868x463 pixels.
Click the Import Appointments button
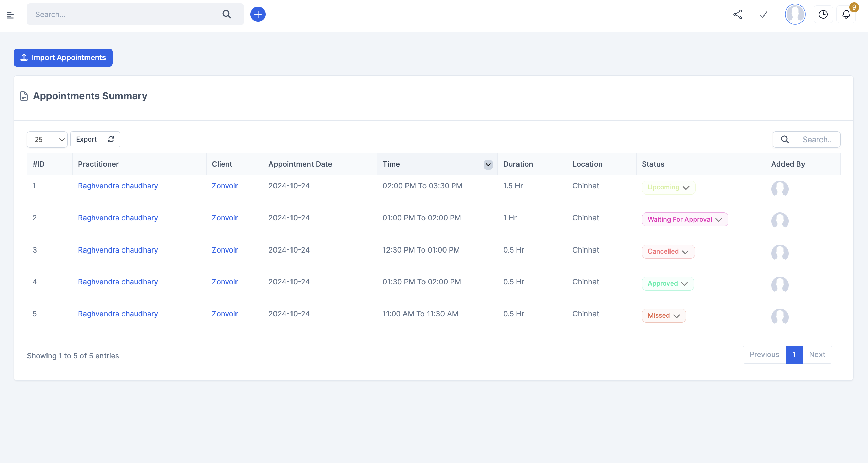[62, 57]
